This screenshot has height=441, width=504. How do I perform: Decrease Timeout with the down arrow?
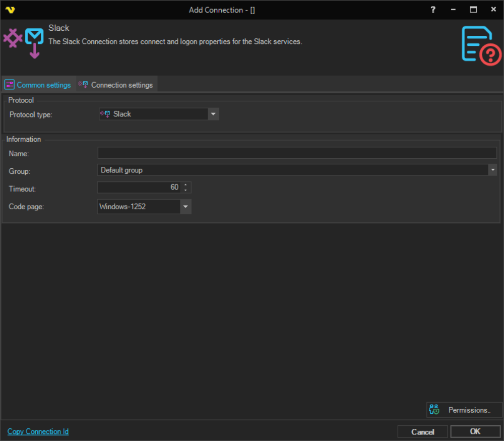(186, 190)
